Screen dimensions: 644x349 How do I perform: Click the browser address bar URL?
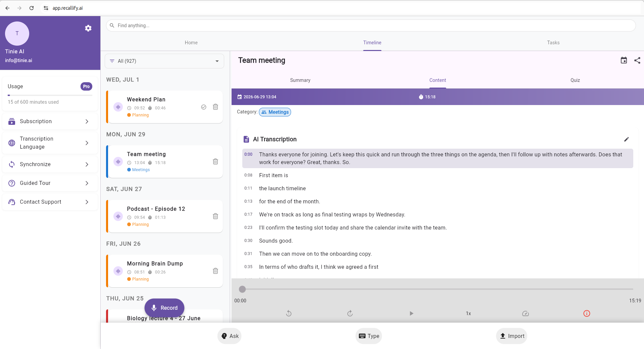pyautogui.click(x=67, y=8)
